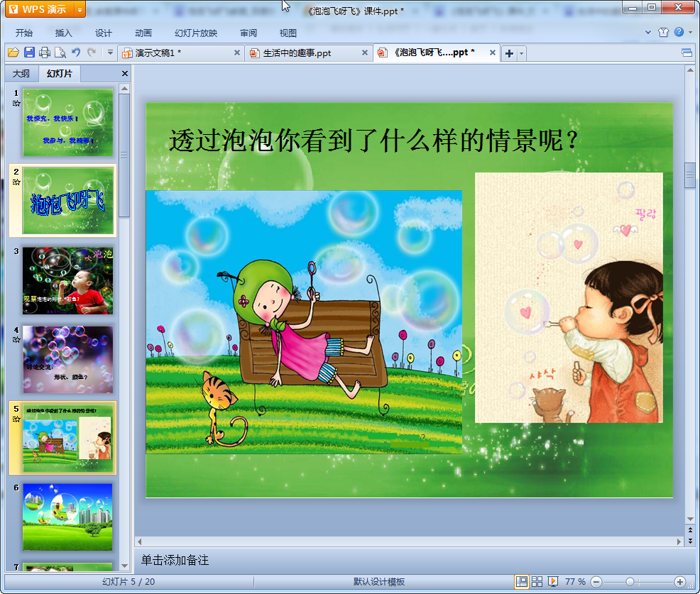The width and height of the screenshot is (700, 594).
Task: Close the 《泡泡飞呀飞....ppt tab
Action: [493, 53]
